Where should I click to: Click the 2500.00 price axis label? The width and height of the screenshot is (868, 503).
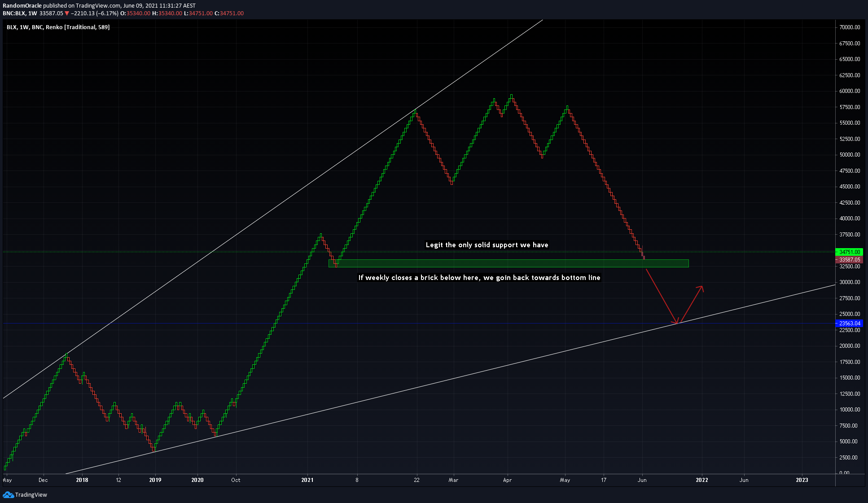848,458
